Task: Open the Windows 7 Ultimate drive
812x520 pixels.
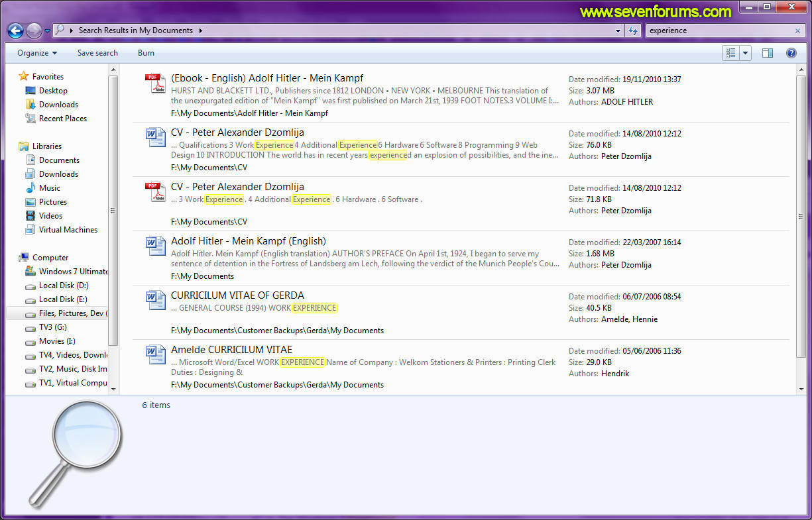Action: pyautogui.click(x=73, y=272)
